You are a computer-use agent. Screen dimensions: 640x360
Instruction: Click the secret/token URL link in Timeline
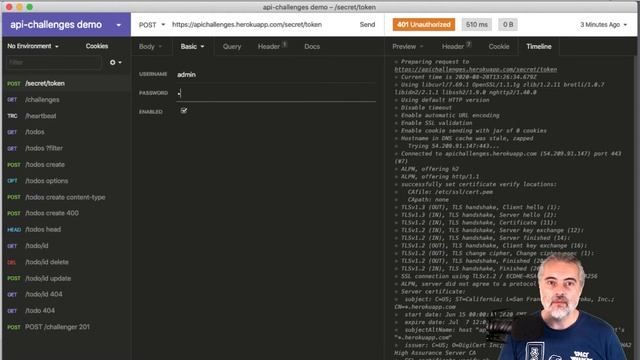click(x=476, y=69)
